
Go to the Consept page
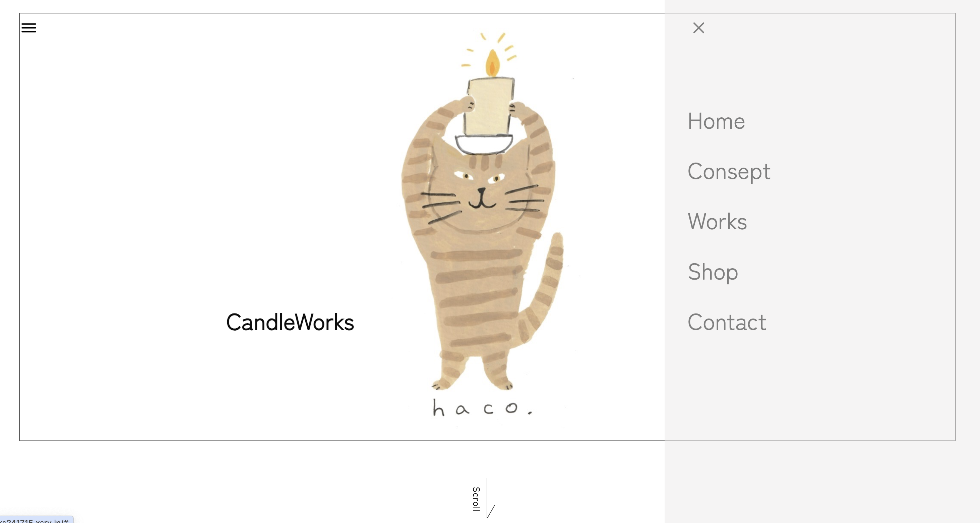[729, 172]
